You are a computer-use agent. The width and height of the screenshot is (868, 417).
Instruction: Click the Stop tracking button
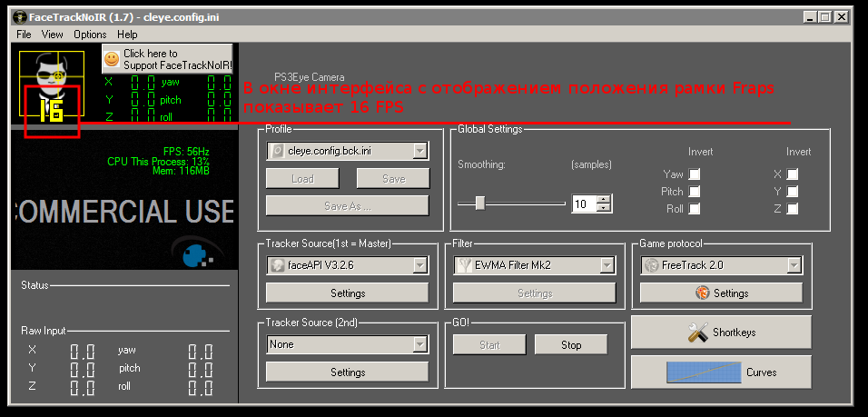point(571,345)
